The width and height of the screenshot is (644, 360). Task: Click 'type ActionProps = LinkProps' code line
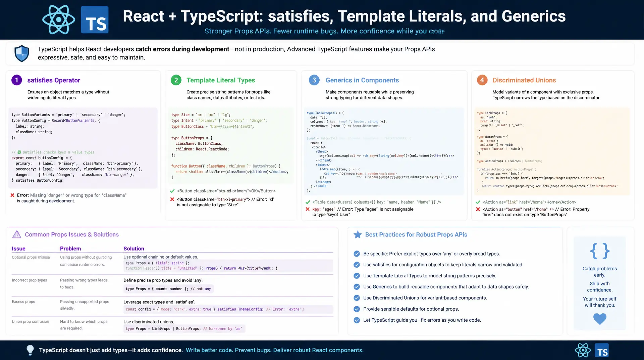509,161
